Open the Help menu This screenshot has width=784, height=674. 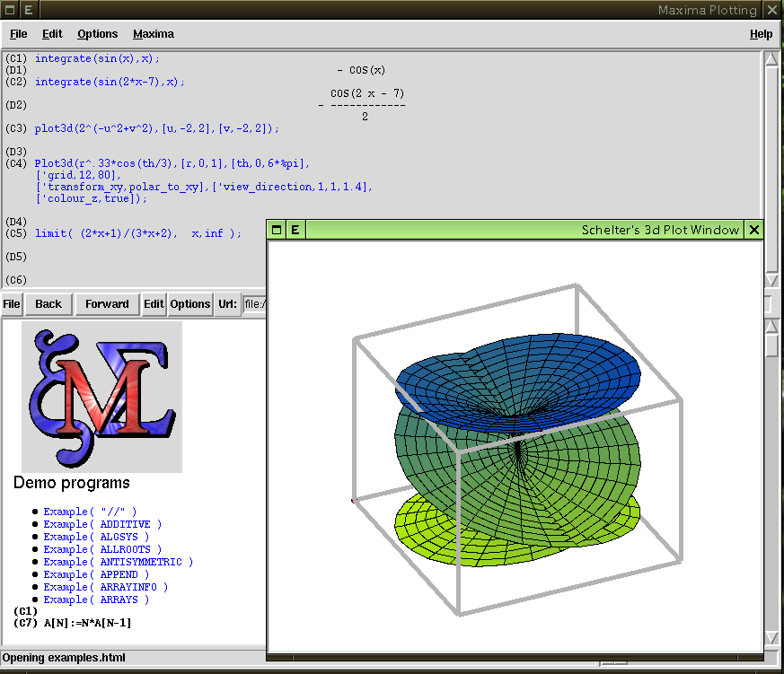(761, 34)
